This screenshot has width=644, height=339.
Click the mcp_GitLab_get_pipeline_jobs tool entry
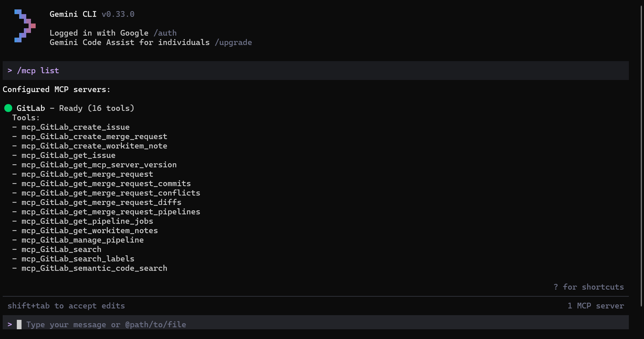(x=87, y=221)
